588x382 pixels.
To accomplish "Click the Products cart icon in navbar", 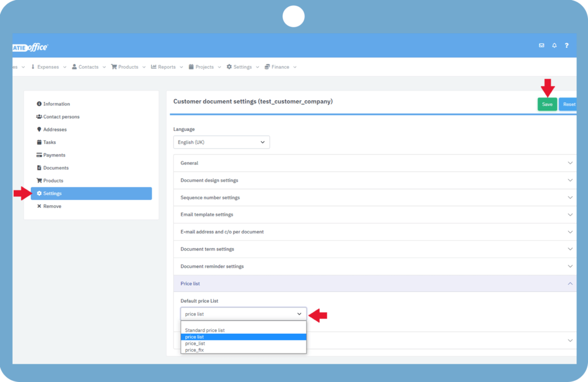I will pos(114,67).
